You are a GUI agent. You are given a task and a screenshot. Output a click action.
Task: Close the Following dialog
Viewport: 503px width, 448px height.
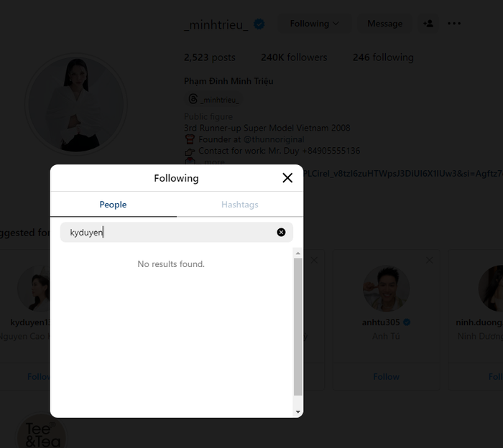(287, 178)
